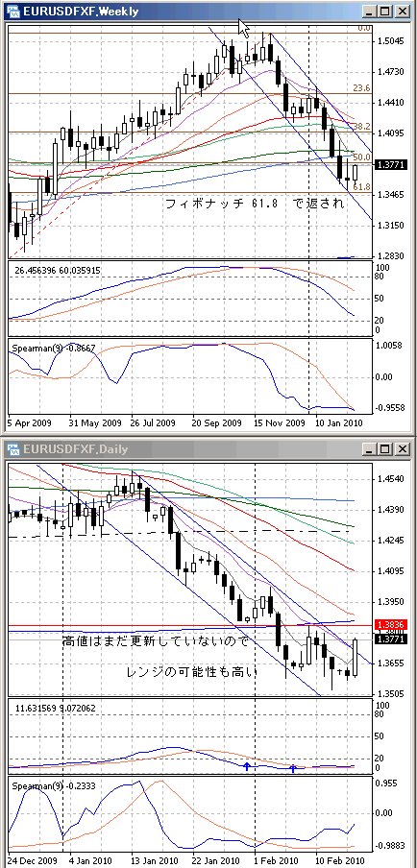Click the daily price scale value 1.4245

[x=391, y=541]
